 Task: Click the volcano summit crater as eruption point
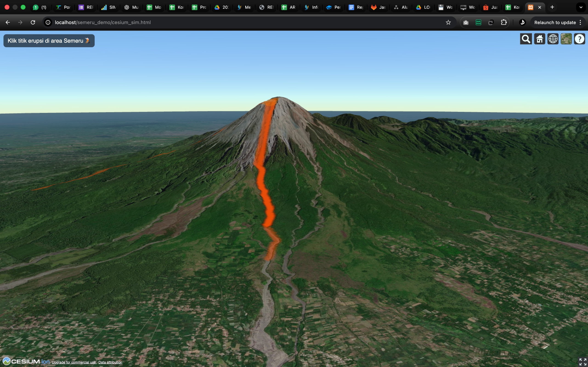278,99
